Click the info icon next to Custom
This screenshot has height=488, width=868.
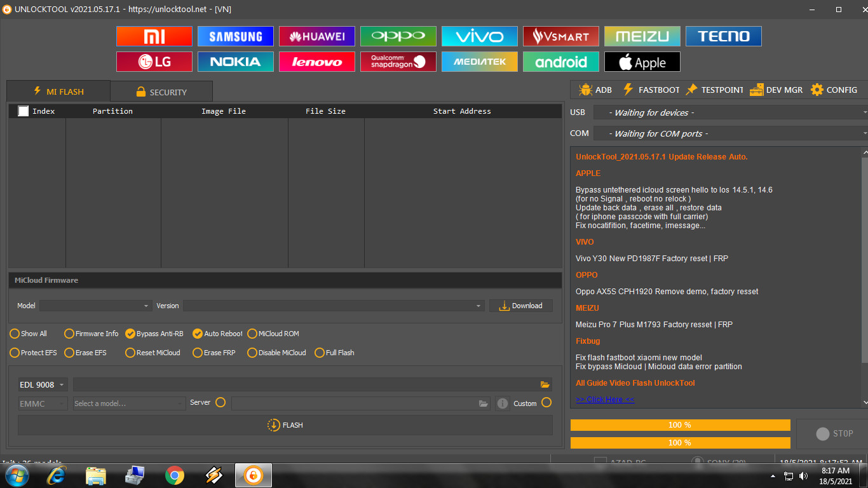click(503, 403)
